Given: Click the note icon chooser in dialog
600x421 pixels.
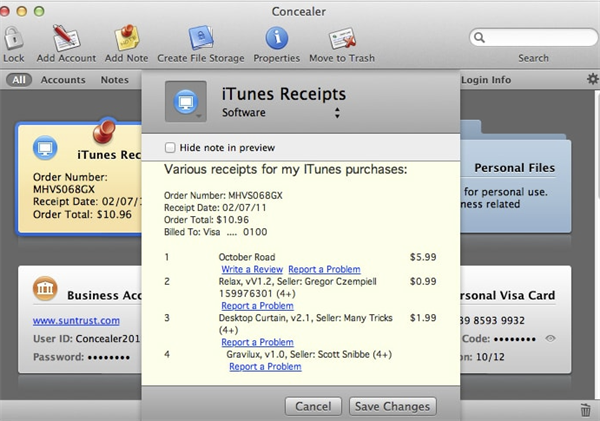Looking at the screenshot, I should [x=186, y=102].
